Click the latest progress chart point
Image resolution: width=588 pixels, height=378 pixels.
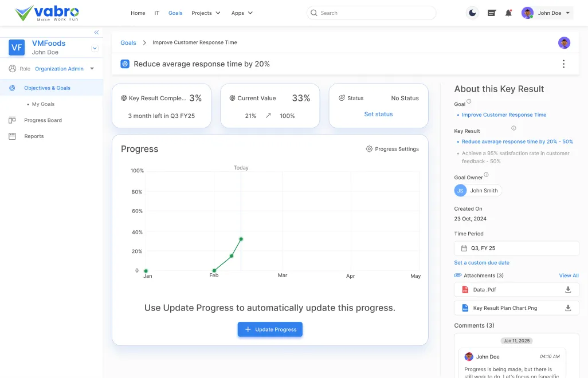pyautogui.click(x=241, y=239)
